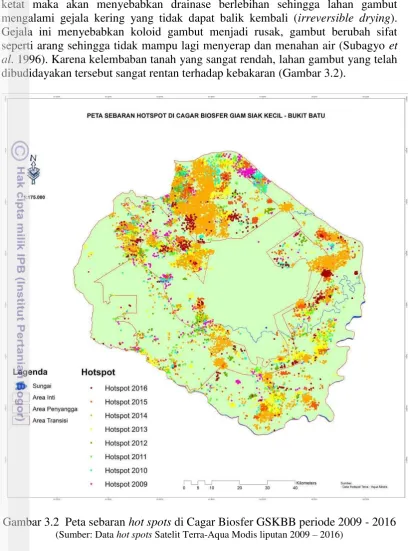Screen dimensions: 408x551
Task: Select the 'Hotspot 2009' legend entry text
Action: point(126,484)
